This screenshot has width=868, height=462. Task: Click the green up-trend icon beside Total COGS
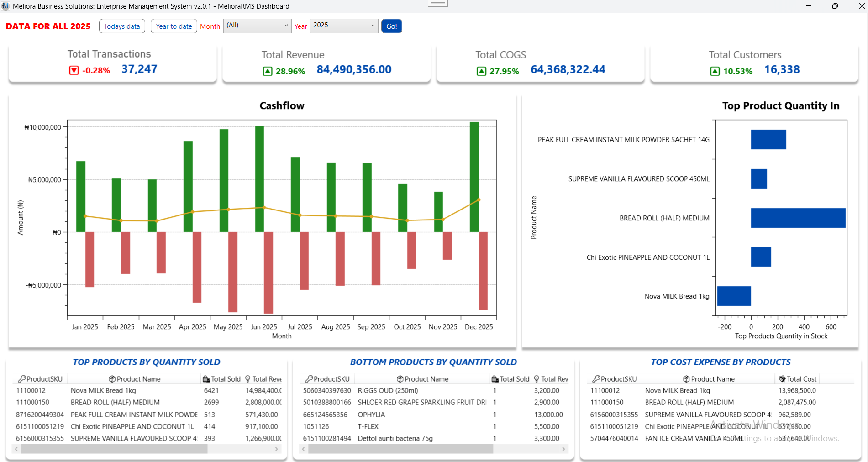pyautogui.click(x=481, y=71)
